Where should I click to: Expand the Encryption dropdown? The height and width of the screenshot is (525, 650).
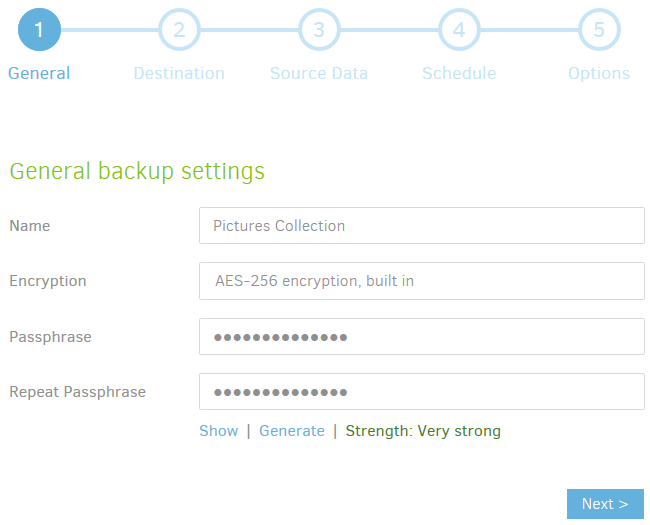tap(421, 281)
